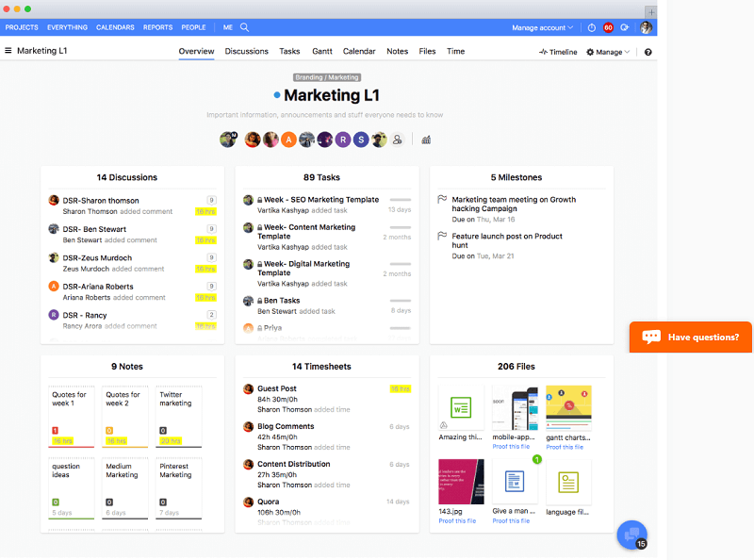Image resolution: width=754 pixels, height=560 pixels.
Task: Click the orange A member avatar
Action: point(288,140)
